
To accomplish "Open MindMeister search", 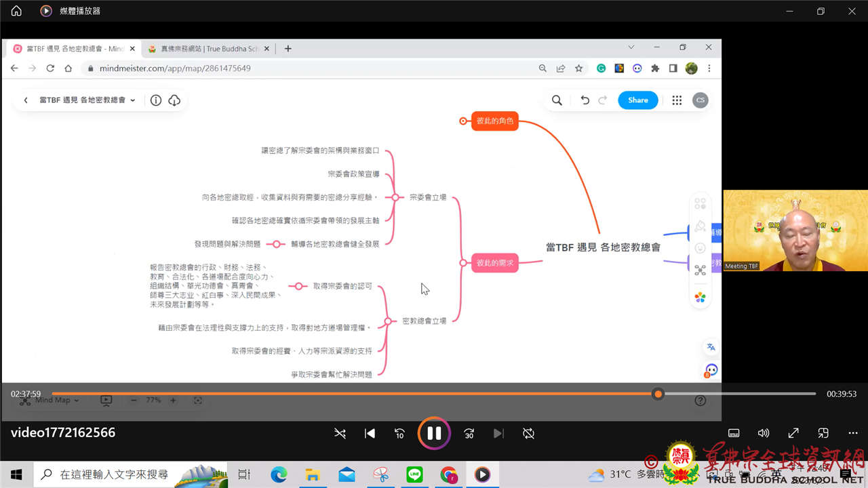I will [557, 100].
